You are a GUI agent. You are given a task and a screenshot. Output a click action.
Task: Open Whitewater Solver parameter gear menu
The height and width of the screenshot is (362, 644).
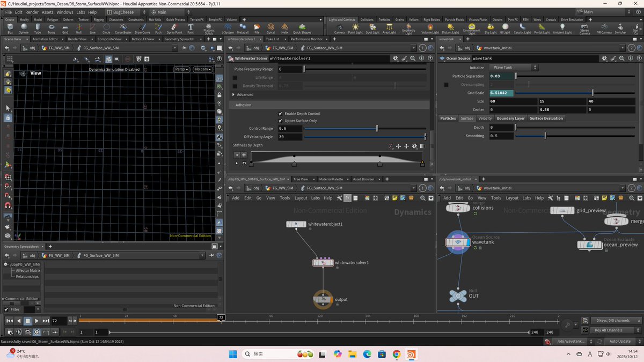coord(396,58)
